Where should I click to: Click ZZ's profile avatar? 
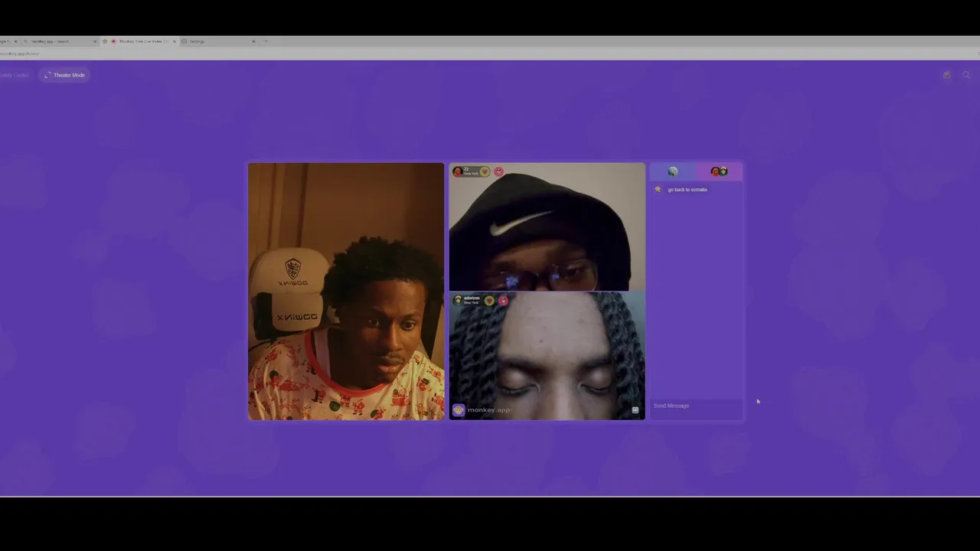[458, 171]
